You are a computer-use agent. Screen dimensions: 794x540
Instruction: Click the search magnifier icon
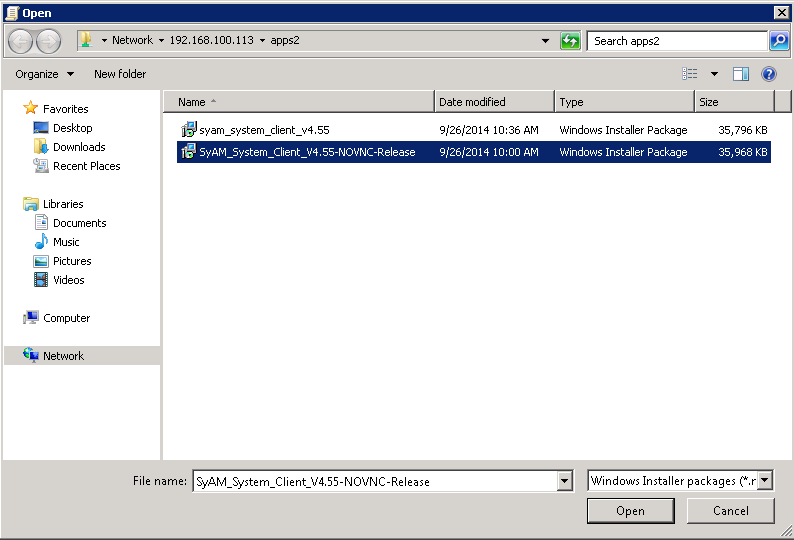point(779,41)
